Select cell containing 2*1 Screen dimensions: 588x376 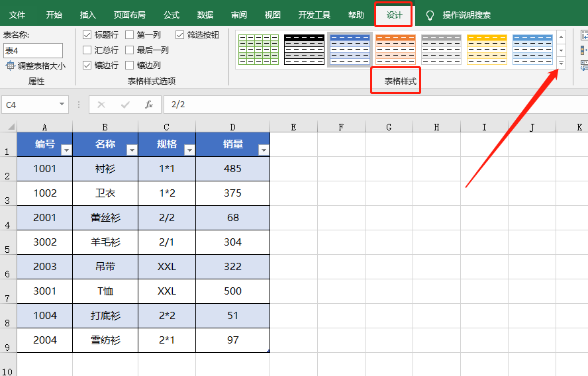click(x=167, y=340)
